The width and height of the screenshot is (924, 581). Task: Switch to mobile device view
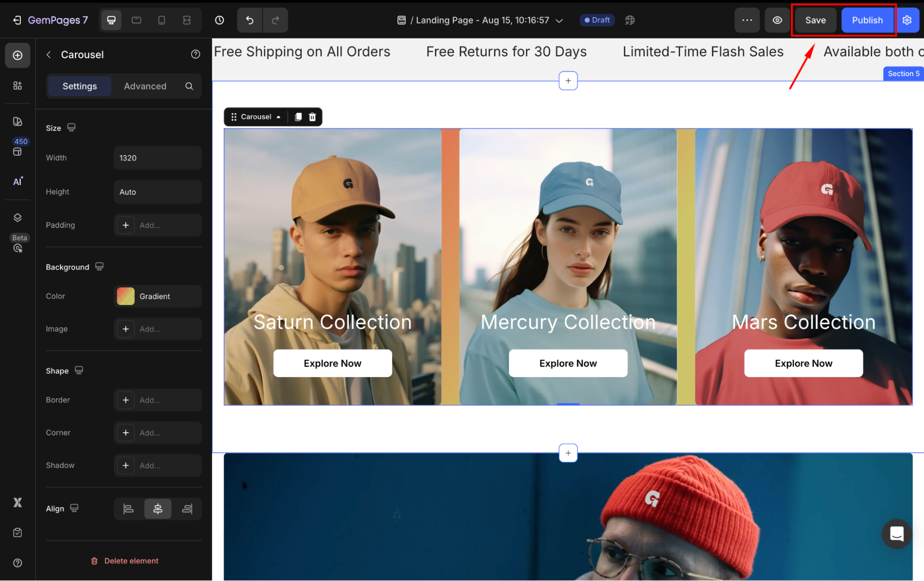[x=161, y=20]
